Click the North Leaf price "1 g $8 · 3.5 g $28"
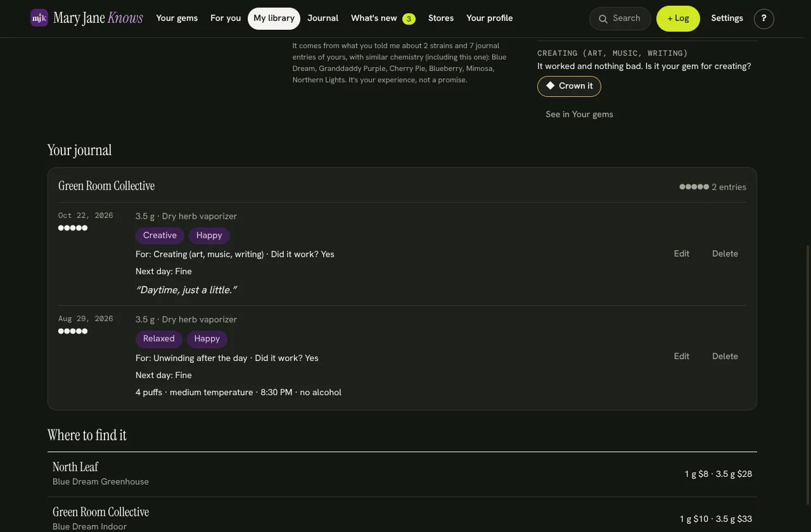811x532 pixels. [x=718, y=474]
